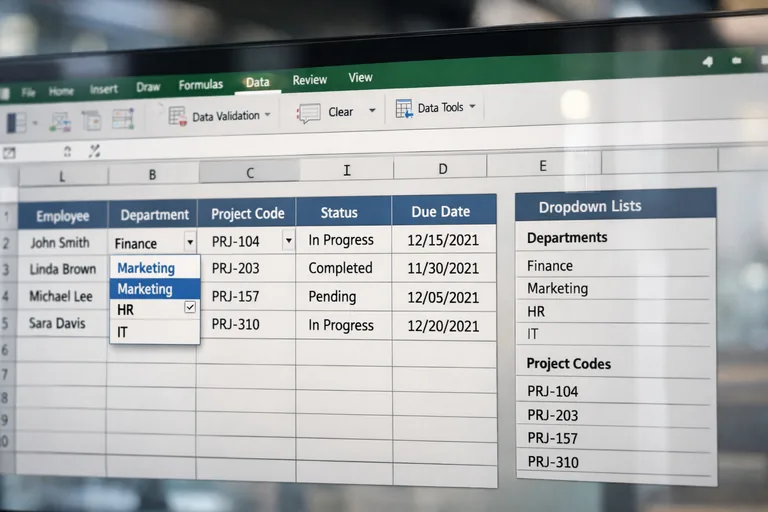The height and width of the screenshot is (512, 768).
Task: Open the Data Tools button
Action: click(440, 107)
